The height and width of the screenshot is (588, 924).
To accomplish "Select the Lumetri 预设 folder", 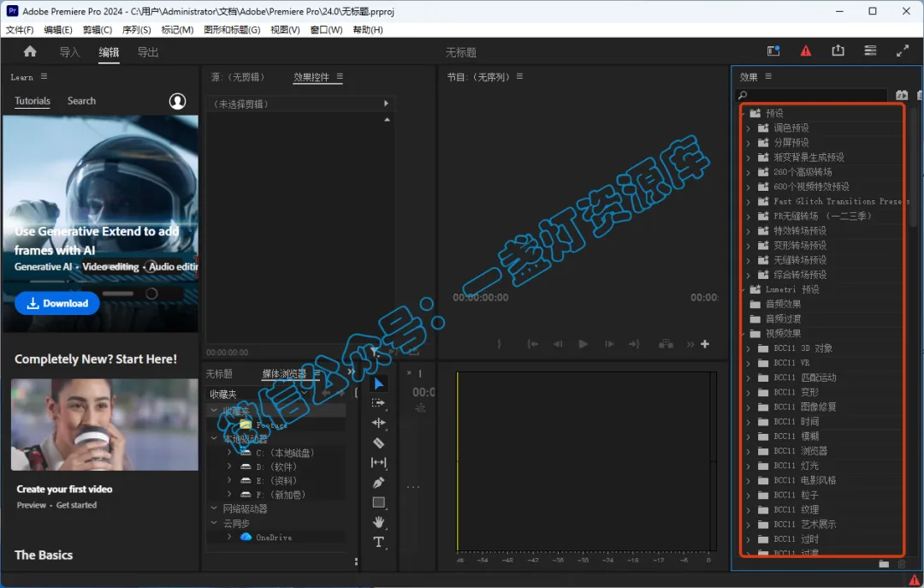I will coord(791,289).
